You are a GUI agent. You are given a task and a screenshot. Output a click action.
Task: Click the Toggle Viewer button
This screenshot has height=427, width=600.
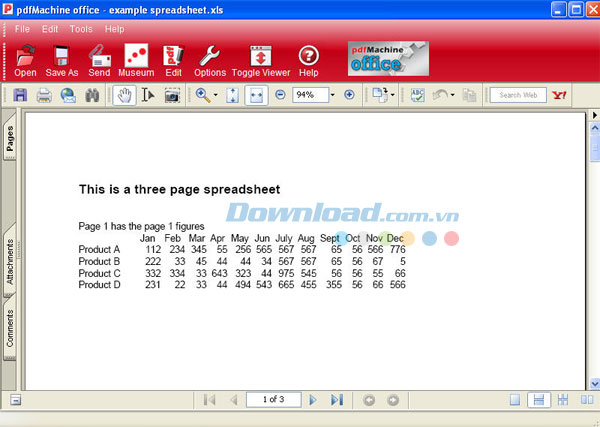pyautogui.click(x=259, y=60)
